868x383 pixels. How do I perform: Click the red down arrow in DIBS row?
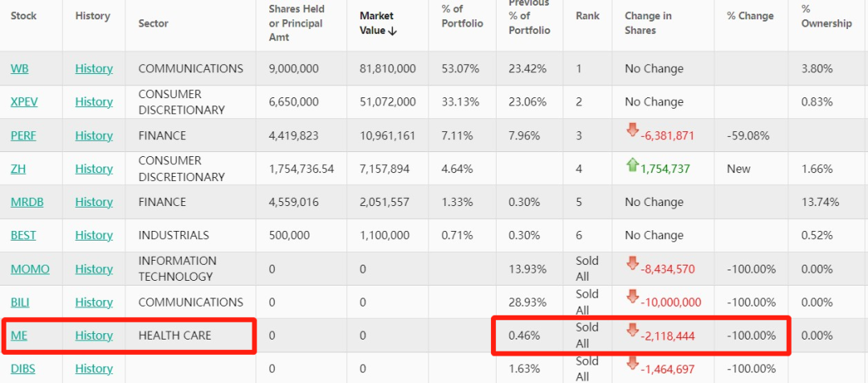click(x=633, y=364)
